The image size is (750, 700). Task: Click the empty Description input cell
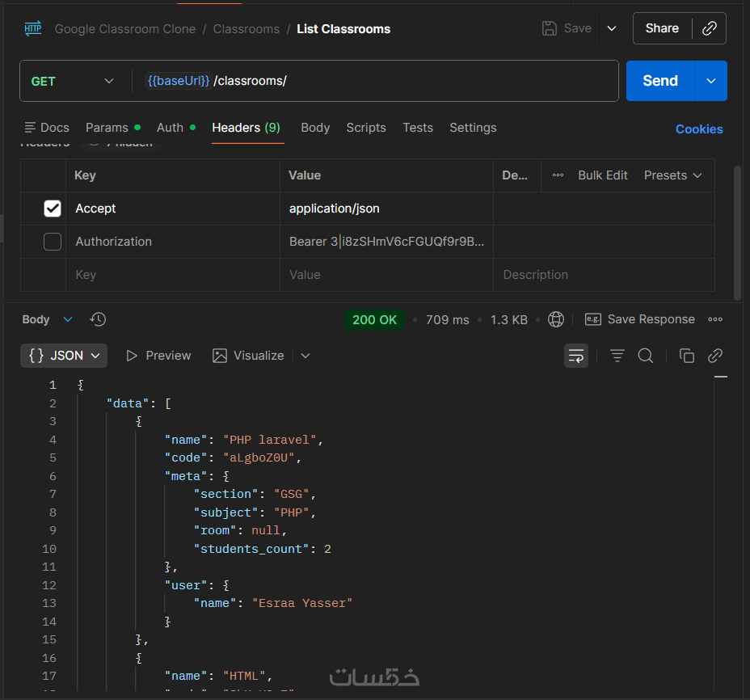604,275
